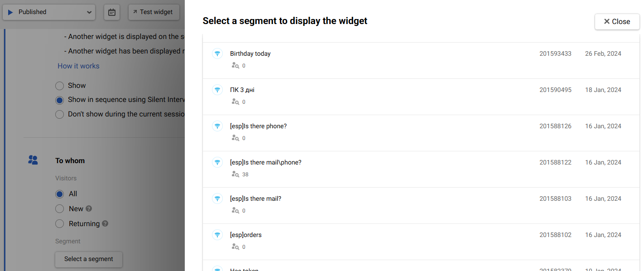Click the funnel icon beside ПК 3 дні
This screenshot has height=271, width=644.
click(217, 90)
